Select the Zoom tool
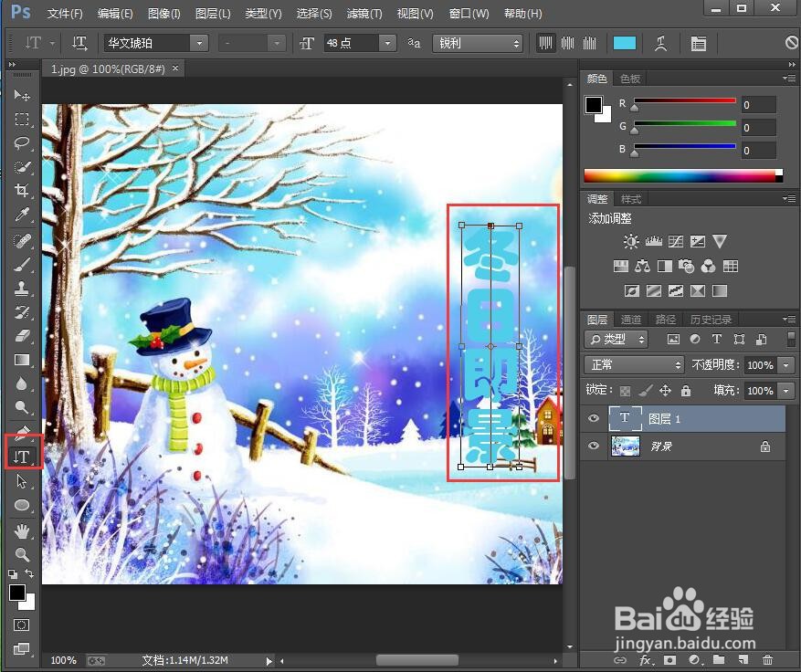The height and width of the screenshot is (672, 801). [21, 554]
